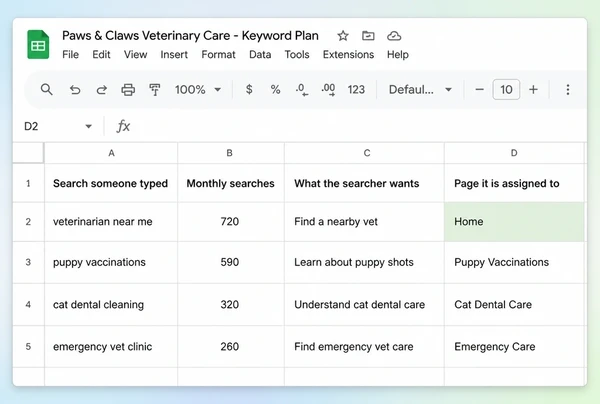
Task: Print the spreadsheet
Action: click(128, 90)
